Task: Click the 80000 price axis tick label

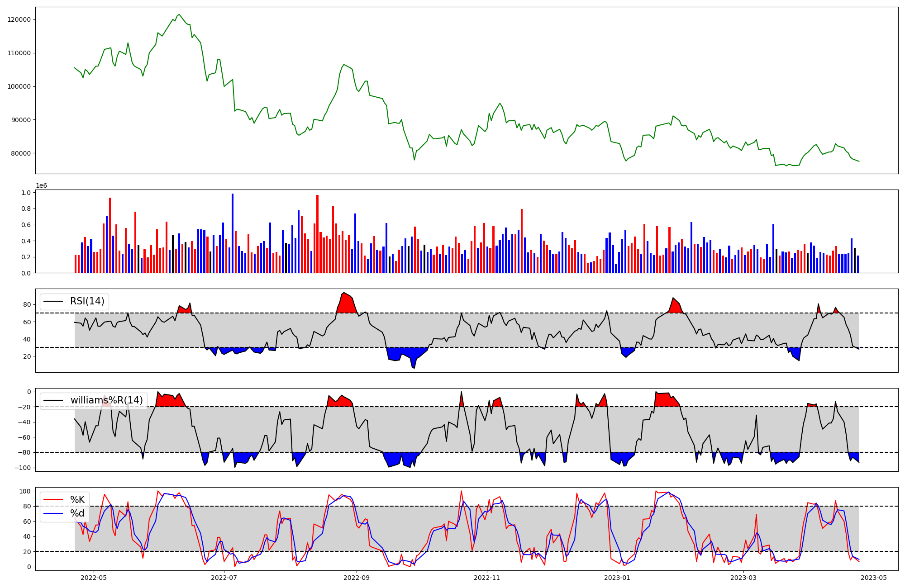Action: coord(21,153)
